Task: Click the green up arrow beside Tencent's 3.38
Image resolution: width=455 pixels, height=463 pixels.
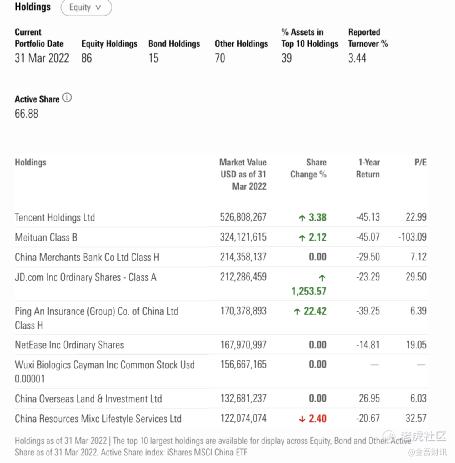Action: pyautogui.click(x=302, y=218)
